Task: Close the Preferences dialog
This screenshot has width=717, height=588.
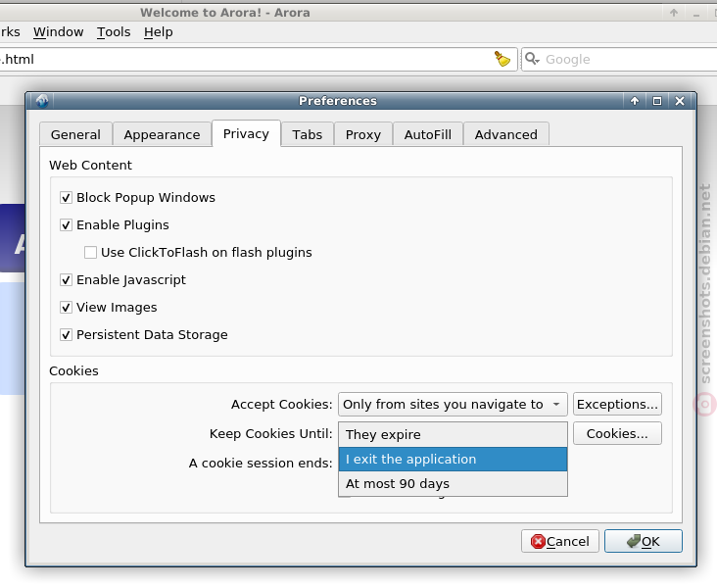Action: 680,101
